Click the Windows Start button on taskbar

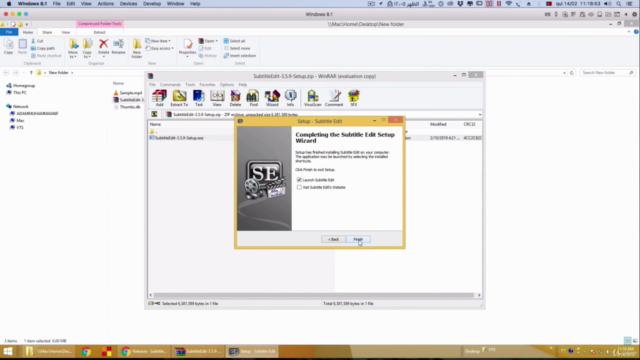(8, 351)
